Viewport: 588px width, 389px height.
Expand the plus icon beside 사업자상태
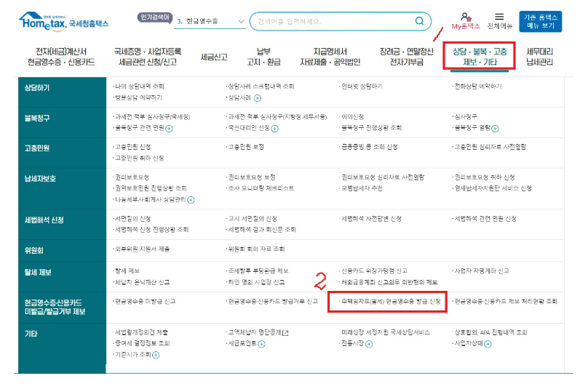488,344
